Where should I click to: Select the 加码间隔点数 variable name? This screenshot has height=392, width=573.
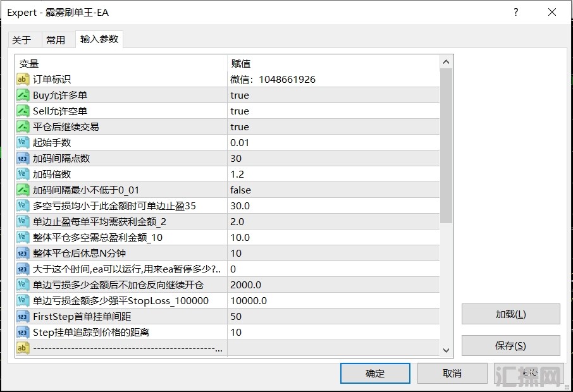(x=61, y=158)
